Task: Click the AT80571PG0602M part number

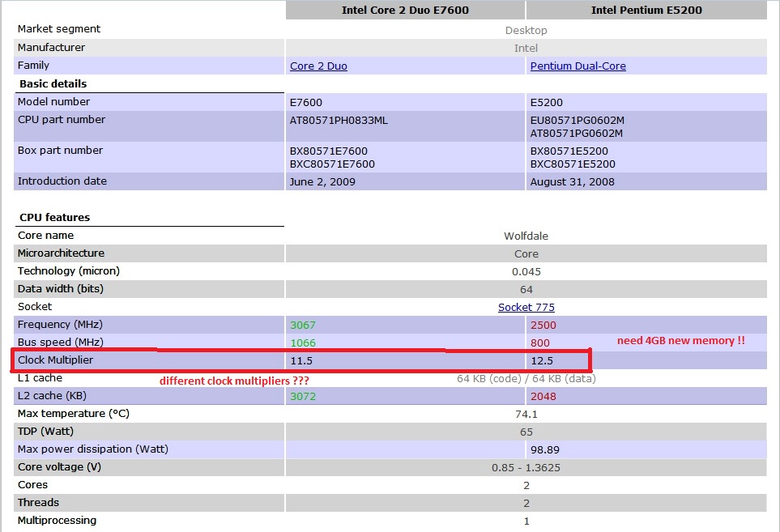Action: click(x=577, y=134)
